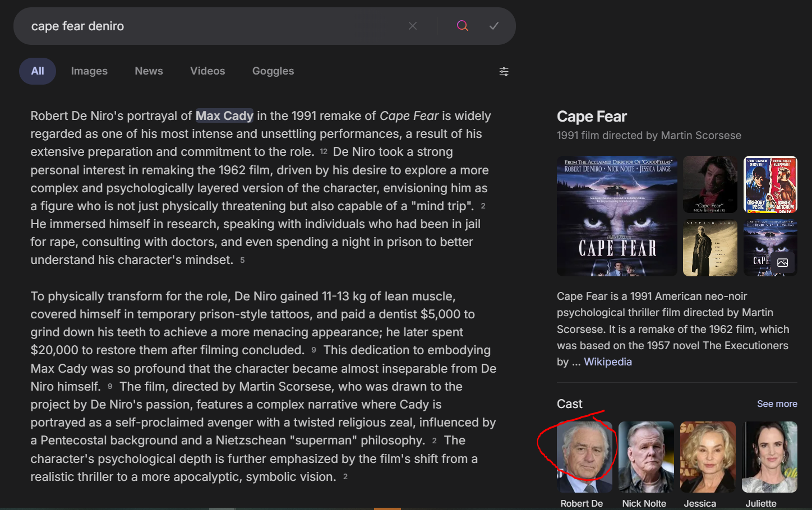The height and width of the screenshot is (510, 812).
Task: Select Nick Nolte cast photo
Action: click(646, 457)
